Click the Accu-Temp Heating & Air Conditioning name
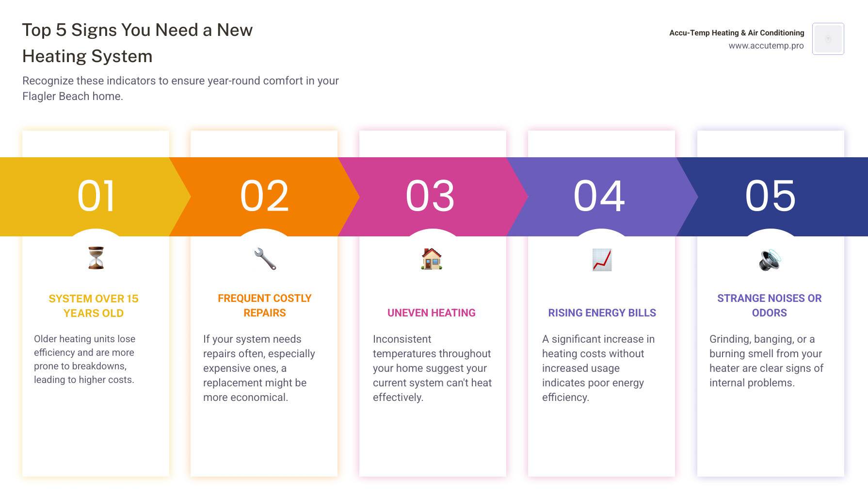The width and height of the screenshot is (868, 497). 736,33
